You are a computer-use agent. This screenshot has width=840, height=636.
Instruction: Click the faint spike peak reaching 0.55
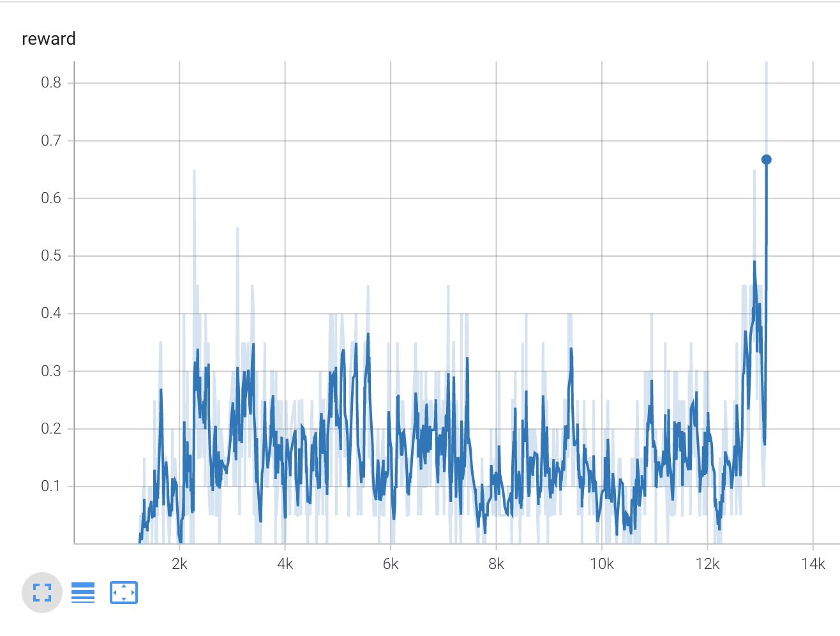point(237,229)
